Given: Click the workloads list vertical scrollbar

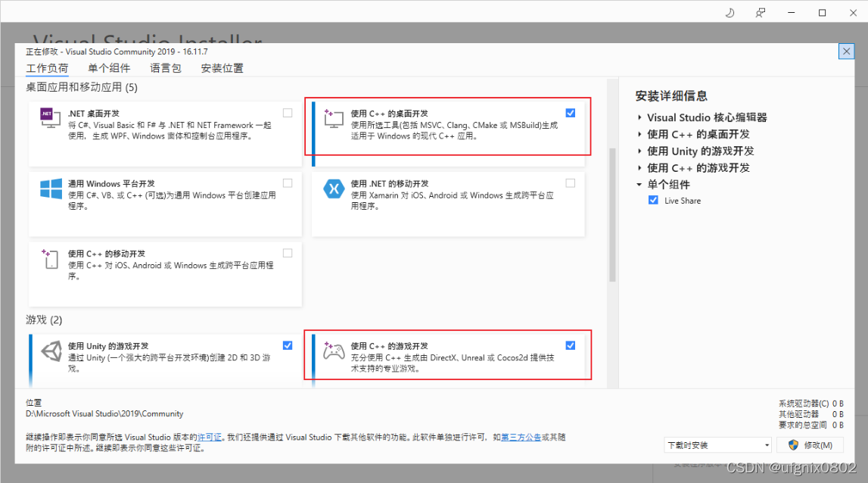Looking at the screenshot, I should coord(612,216).
